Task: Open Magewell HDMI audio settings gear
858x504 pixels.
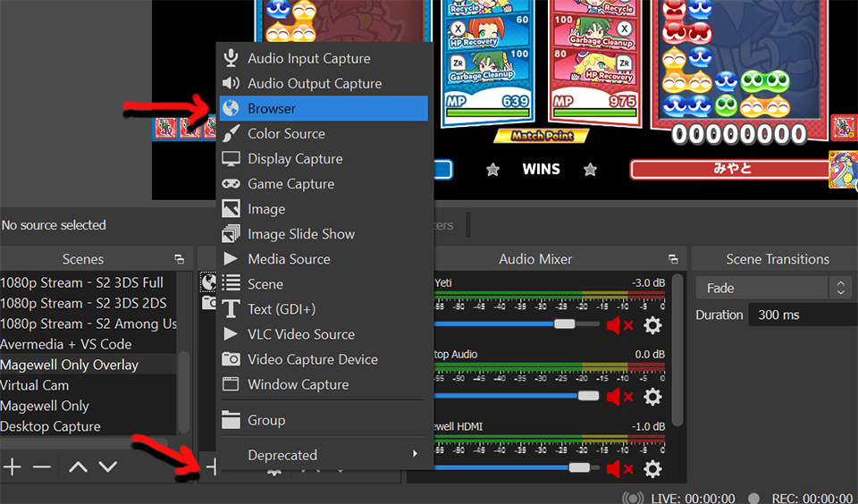Action: (x=652, y=469)
